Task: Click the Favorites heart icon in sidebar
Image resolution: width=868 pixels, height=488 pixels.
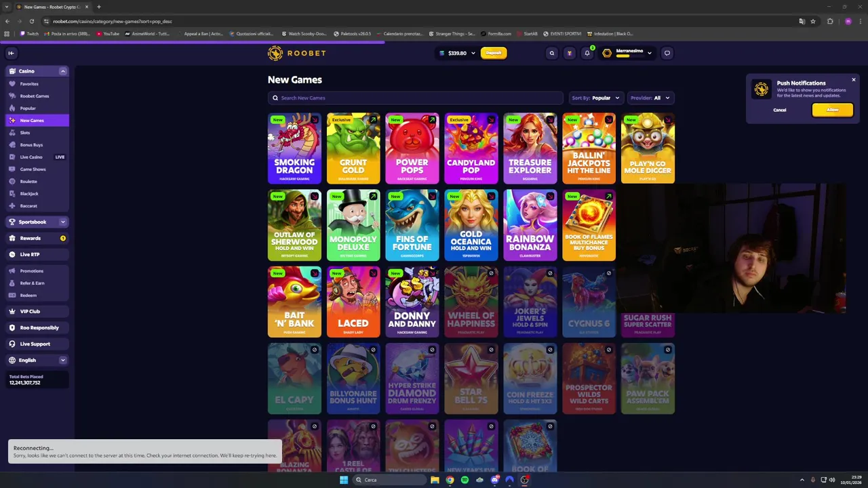Action: pyautogui.click(x=12, y=84)
